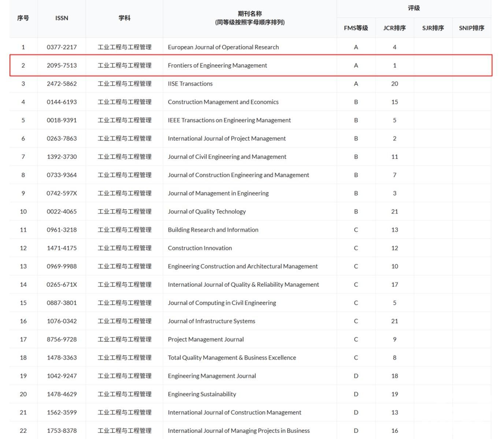This screenshot has width=504, height=442.
Task: Click the ISSN column header
Action: (62, 18)
